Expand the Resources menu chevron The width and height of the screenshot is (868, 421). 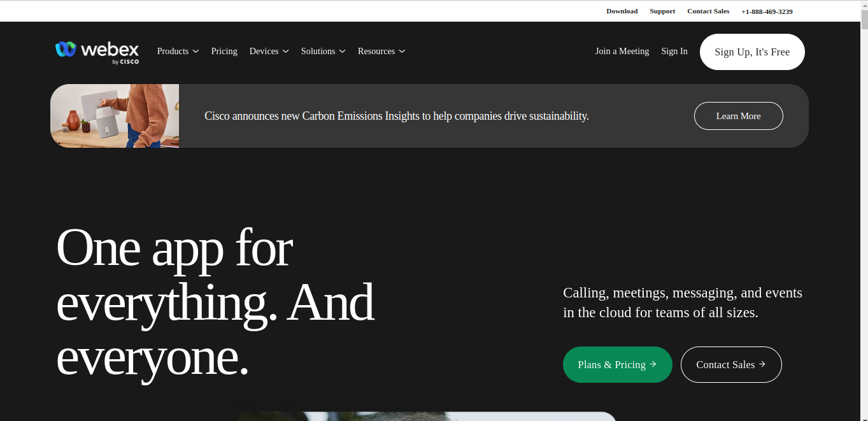[402, 52]
